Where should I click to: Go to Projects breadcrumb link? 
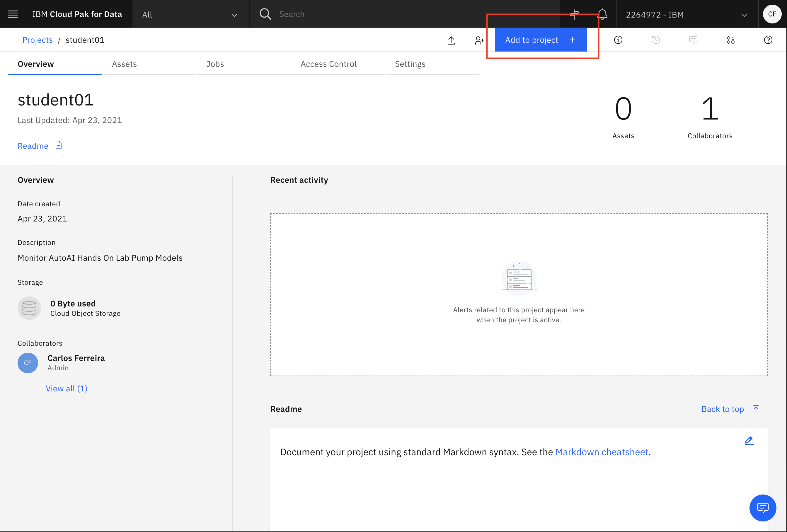pos(38,40)
